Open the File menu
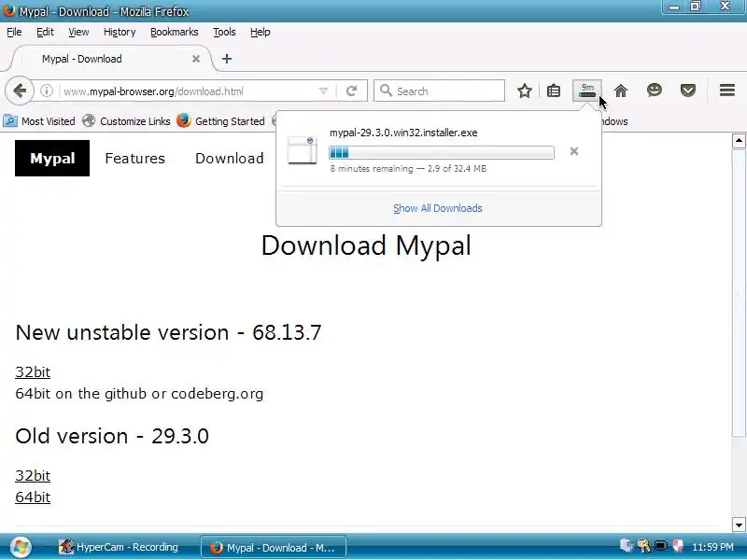Viewport: 747px width, 560px height. tap(14, 32)
